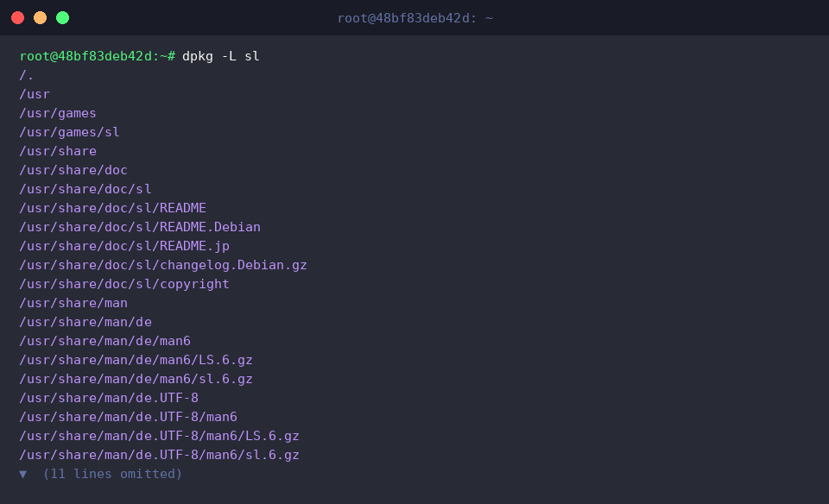The width and height of the screenshot is (829, 504).
Task: Click the line /usr/share/man/de
Action: [x=85, y=322]
